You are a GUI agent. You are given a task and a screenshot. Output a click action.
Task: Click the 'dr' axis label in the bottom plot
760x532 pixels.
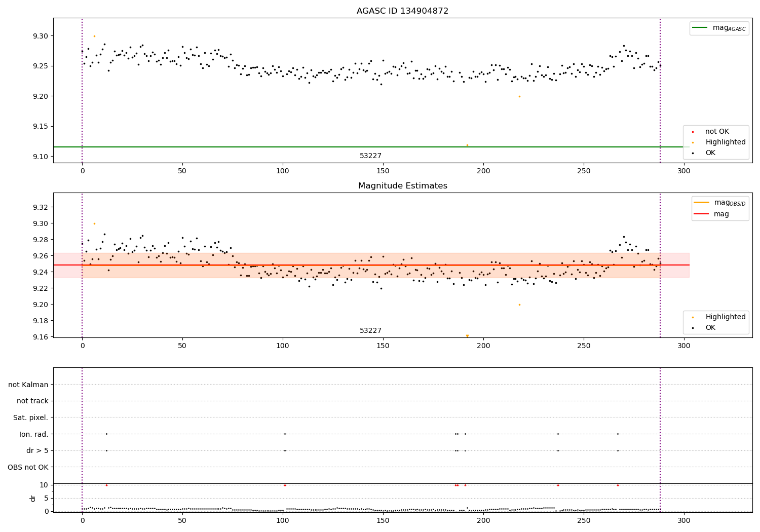[x=33, y=498]
